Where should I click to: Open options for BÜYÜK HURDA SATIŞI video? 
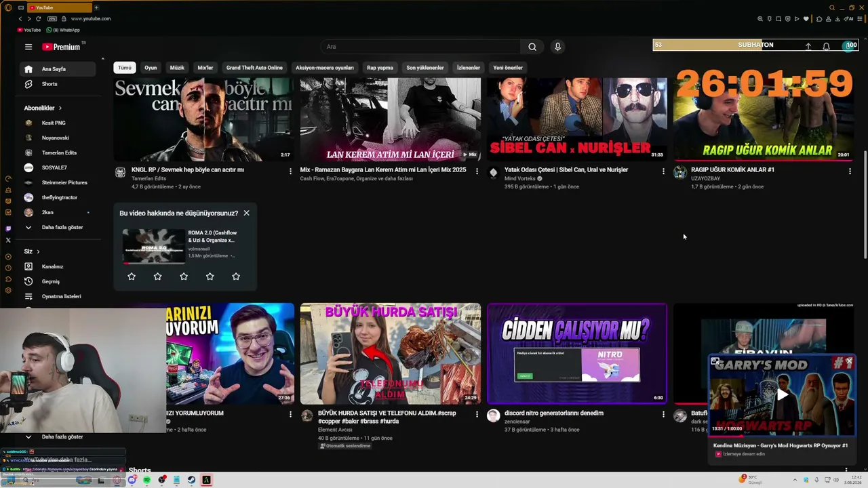[x=477, y=414]
